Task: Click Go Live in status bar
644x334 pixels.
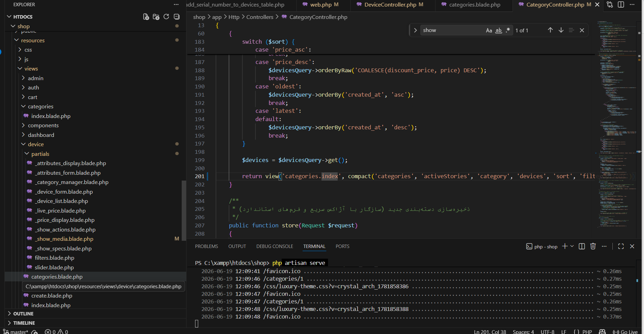Action: (625, 332)
